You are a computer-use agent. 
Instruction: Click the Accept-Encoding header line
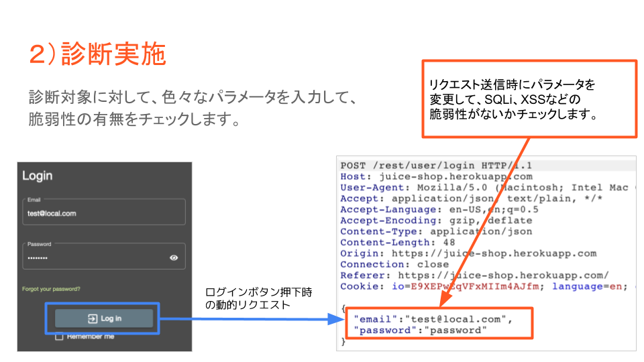(x=436, y=221)
